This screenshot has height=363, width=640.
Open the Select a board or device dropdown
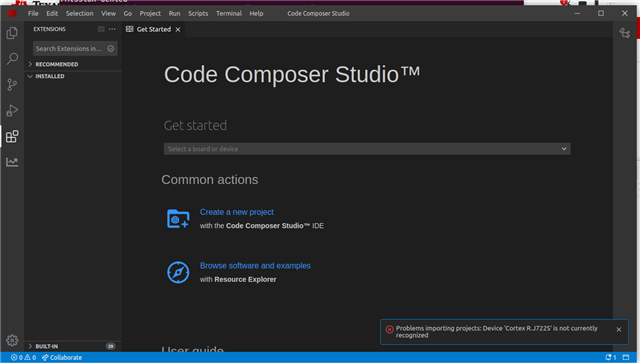coord(367,149)
